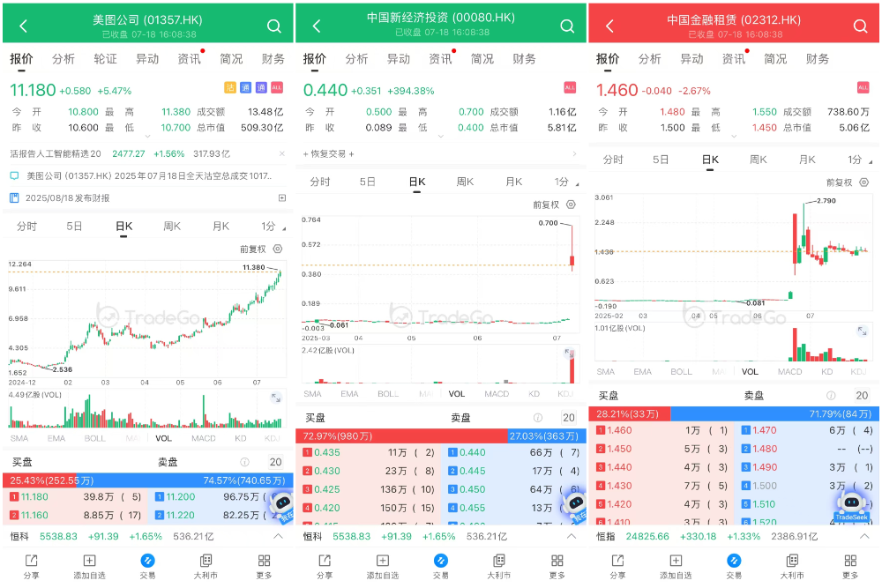Open the 1分 interval dropdown in 中国金融租赁 chart
The image size is (882, 588).
click(859, 160)
